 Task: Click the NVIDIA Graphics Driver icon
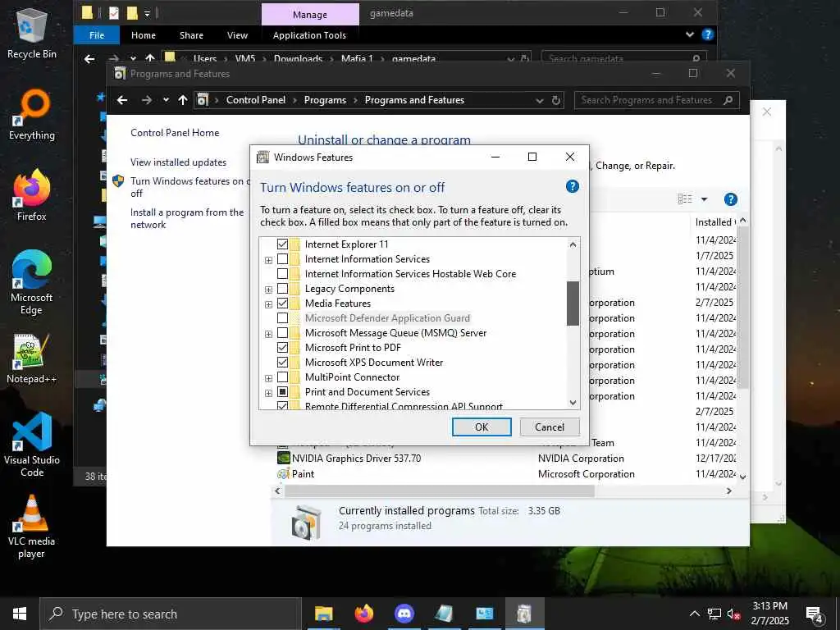click(x=283, y=458)
